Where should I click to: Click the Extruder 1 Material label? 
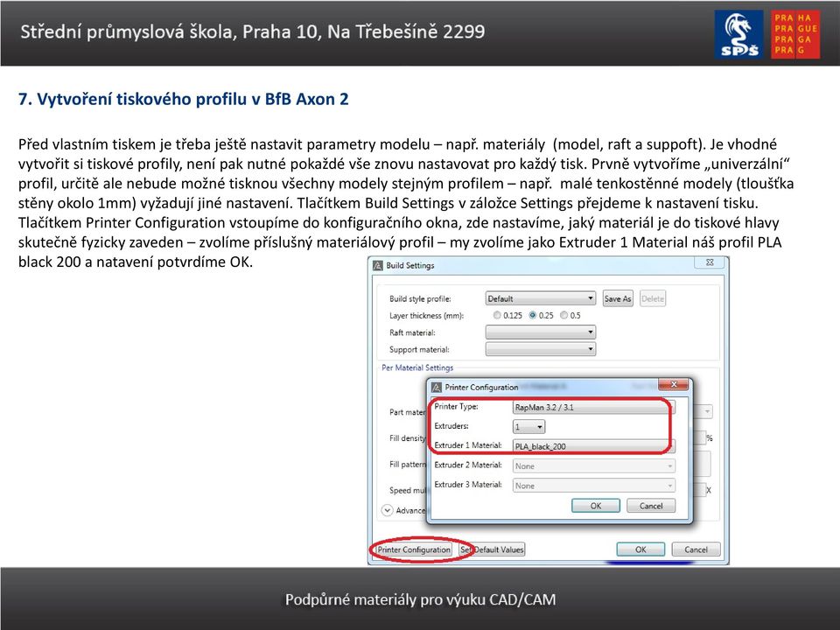pos(467,445)
